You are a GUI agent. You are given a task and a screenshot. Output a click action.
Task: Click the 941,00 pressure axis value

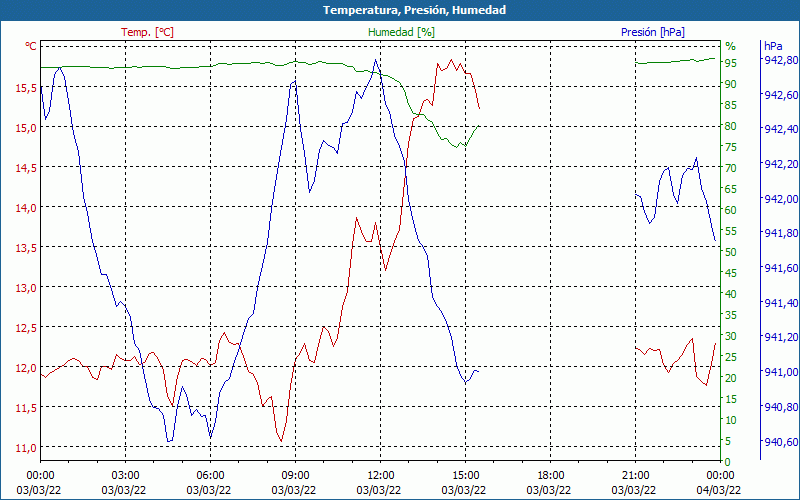click(780, 372)
